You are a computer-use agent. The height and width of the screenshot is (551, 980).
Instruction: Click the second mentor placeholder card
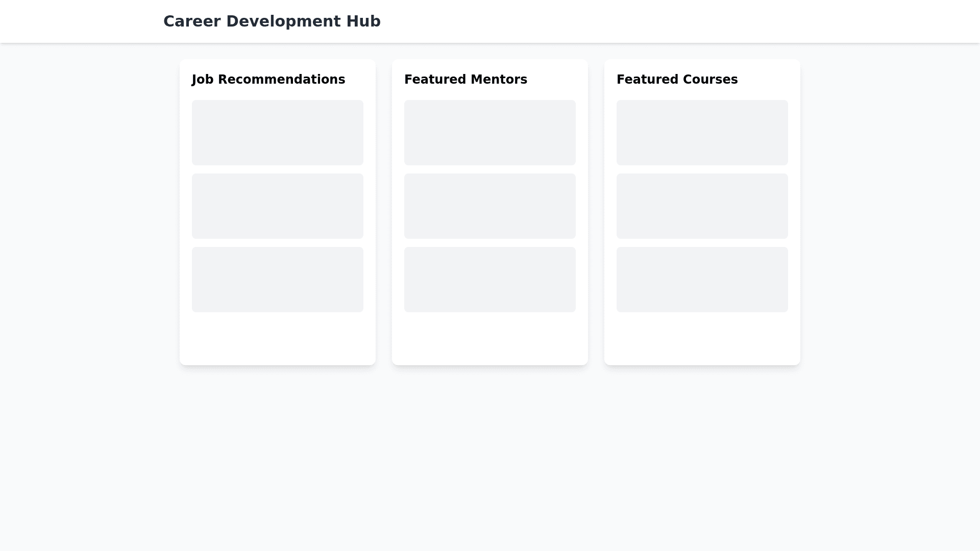(489, 206)
